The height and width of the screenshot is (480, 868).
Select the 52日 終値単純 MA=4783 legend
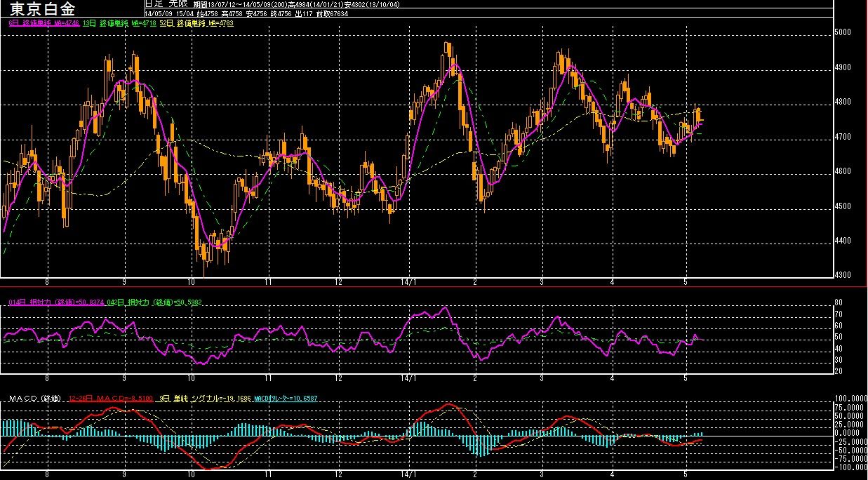coord(196,23)
